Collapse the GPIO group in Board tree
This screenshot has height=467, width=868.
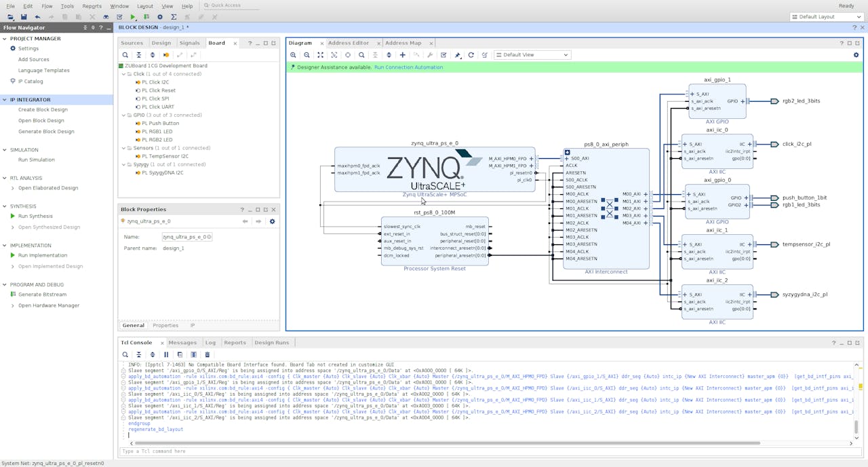(x=123, y=115)
